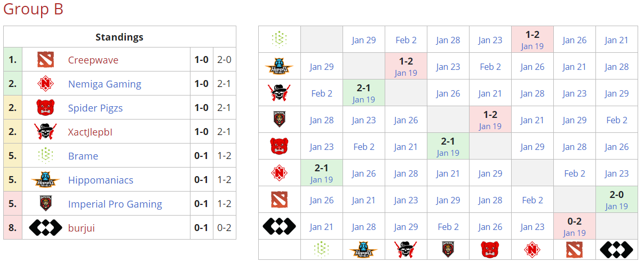Click the Creepwave Dota logo in standings
The width and height of the screenshot is (644, 262).
[x=46, y=60]
